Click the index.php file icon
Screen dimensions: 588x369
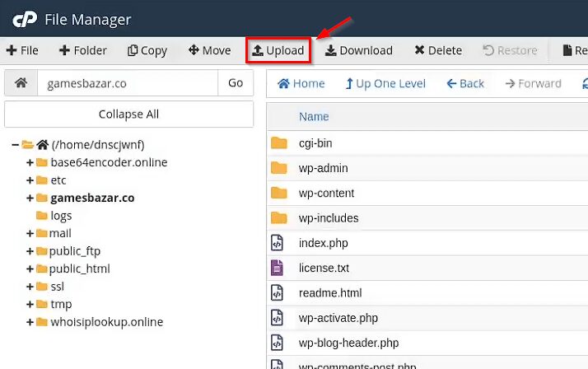click(277, 243)
